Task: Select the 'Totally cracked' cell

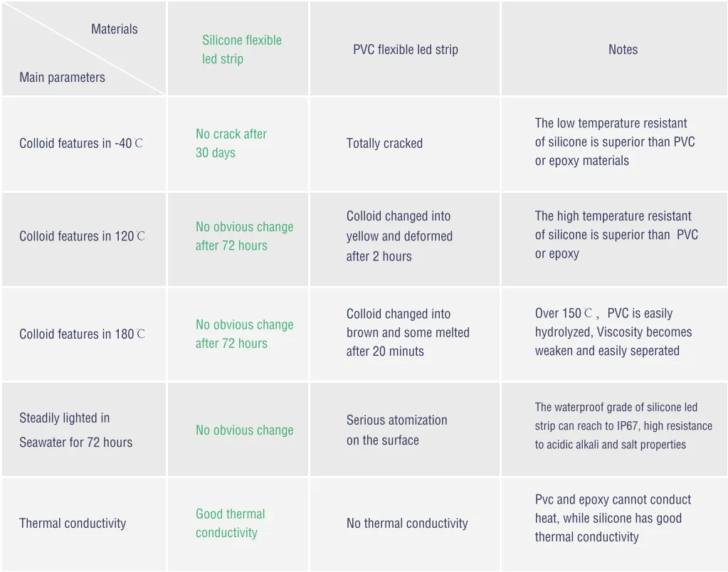Action: click(x=384, y=144)
